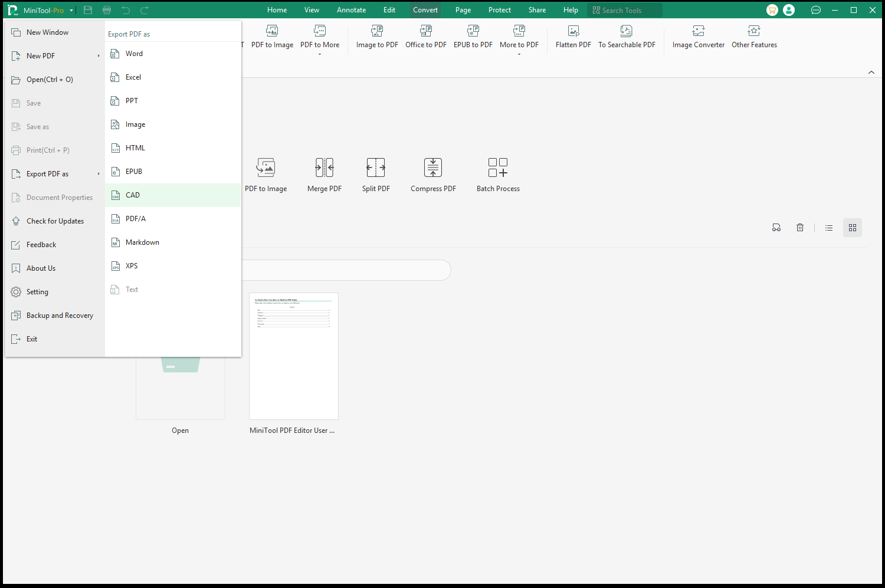Click the Search Tools input field

point(625,10)
